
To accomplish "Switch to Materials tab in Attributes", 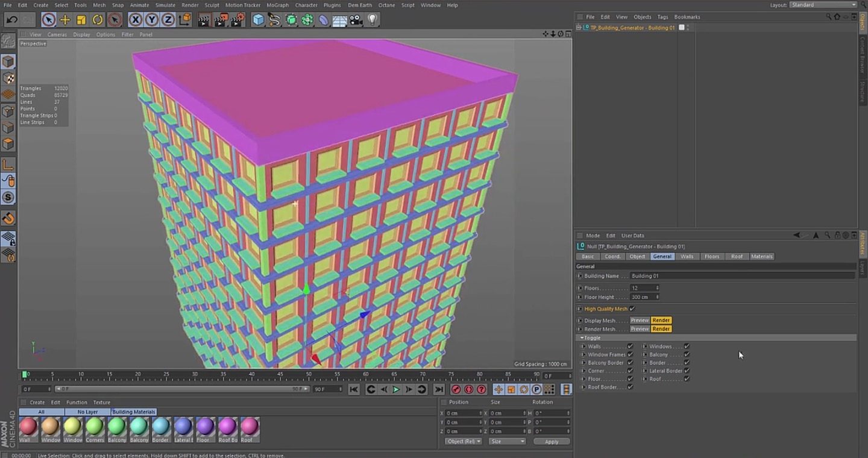I will (762, 257).
